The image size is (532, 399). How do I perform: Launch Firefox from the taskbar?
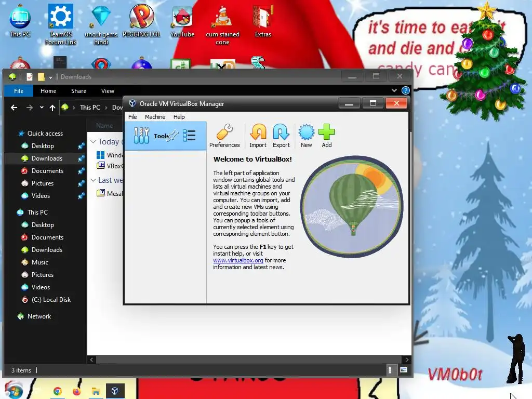[77, 391]
